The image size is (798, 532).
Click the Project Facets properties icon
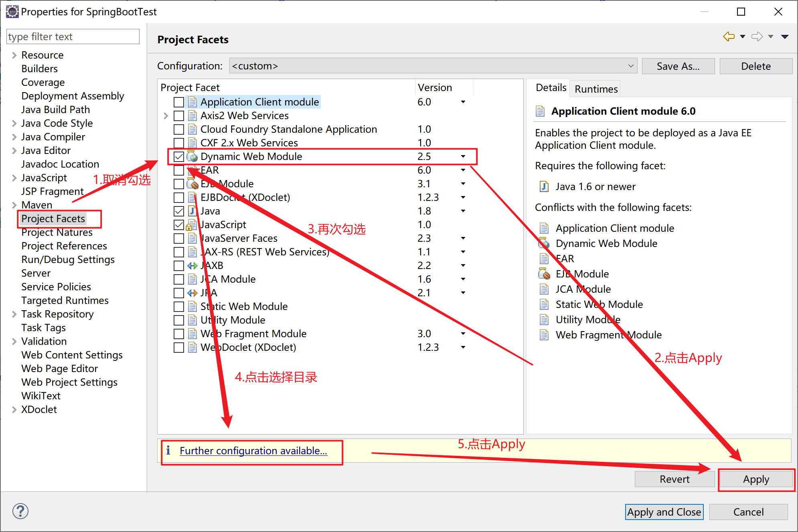53,218
